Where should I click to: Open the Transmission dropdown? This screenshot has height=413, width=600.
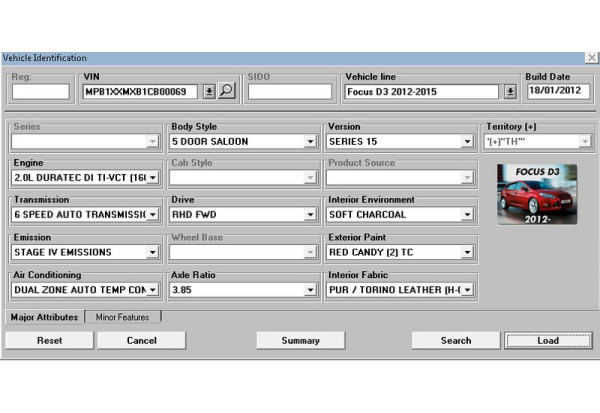(153, 215)
